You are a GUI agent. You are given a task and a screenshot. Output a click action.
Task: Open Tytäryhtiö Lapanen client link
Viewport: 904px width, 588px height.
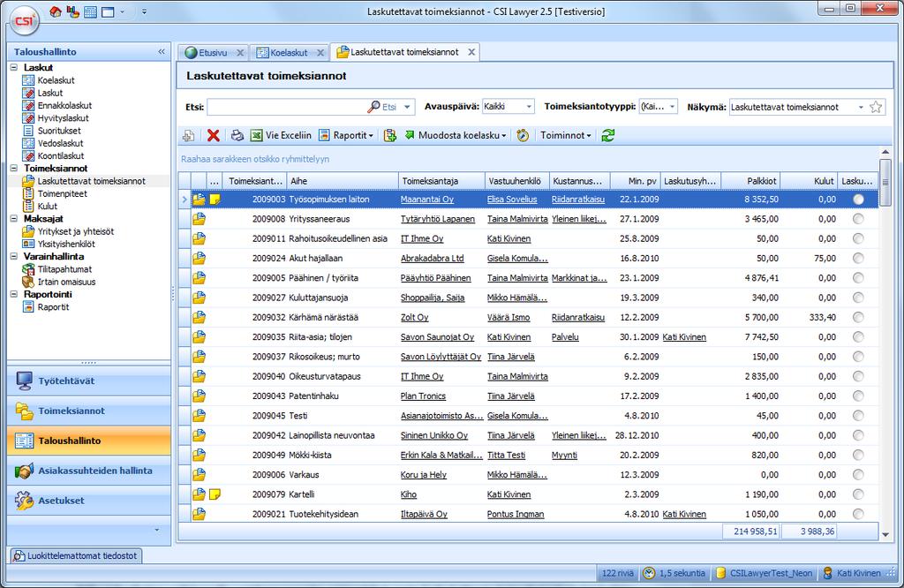coord(438,219)
